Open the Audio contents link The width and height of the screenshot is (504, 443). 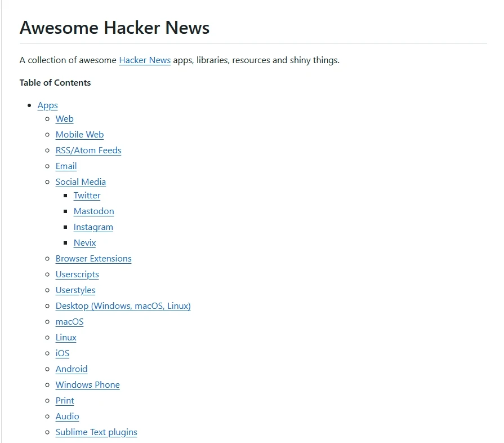67,416
